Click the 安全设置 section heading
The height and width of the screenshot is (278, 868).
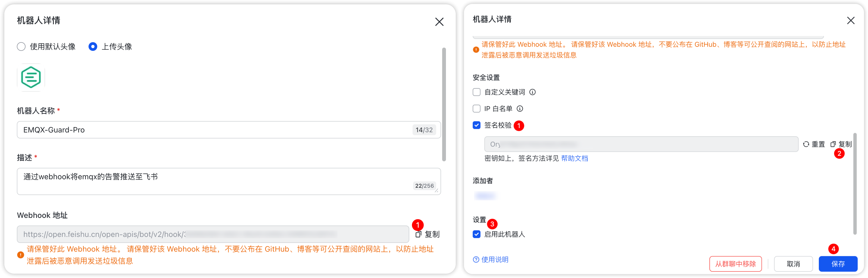pyautogui.click(x=486, y=78)
